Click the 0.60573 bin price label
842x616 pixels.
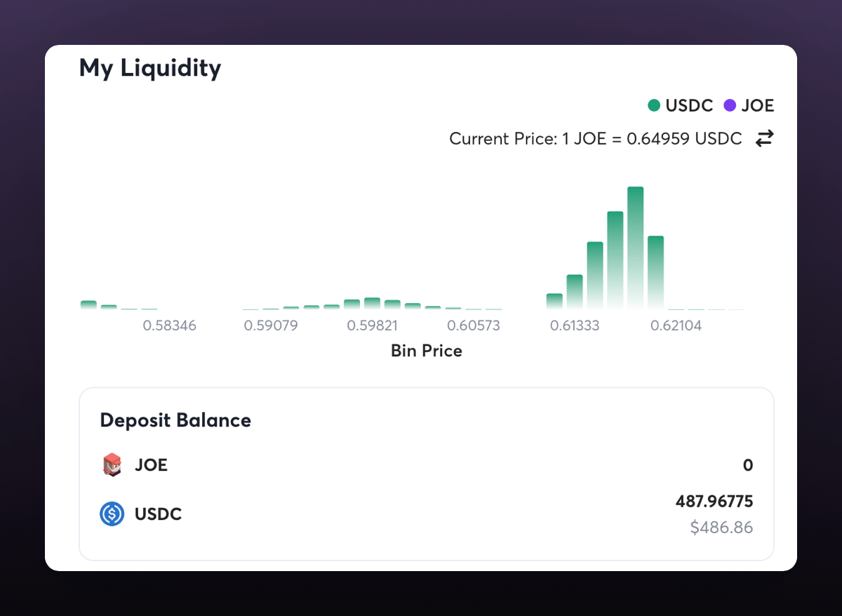click(474, 326)
